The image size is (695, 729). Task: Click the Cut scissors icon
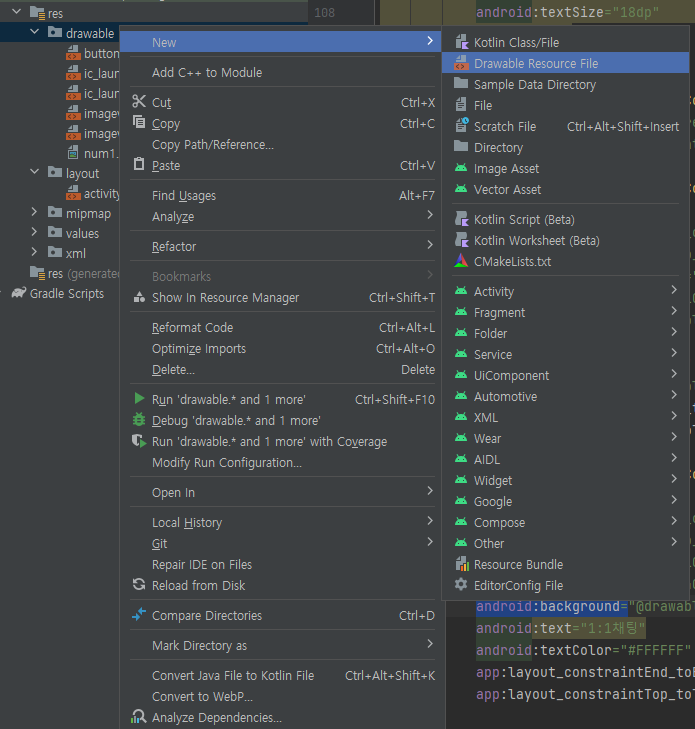139,101
